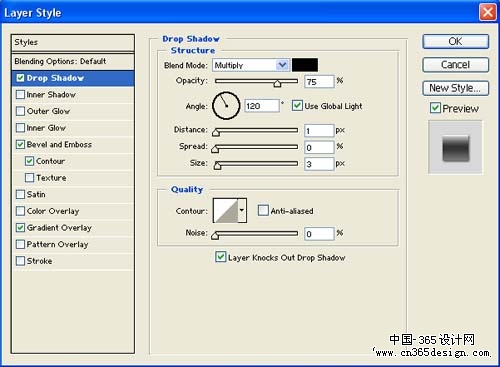The width and height of the screenshot is (500, 367).
Task: Click the Spread value field
Action: point(319,147)
